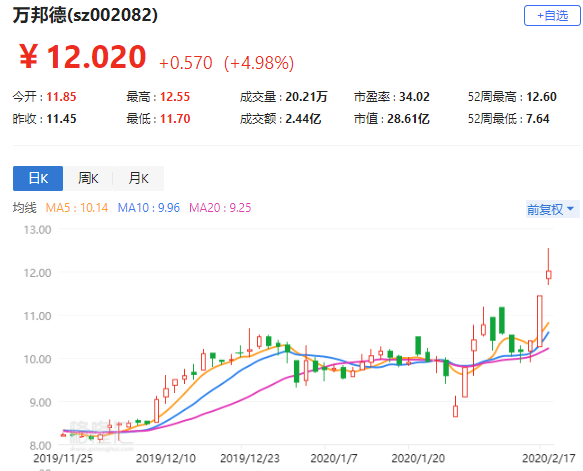Click the MA20 : 9.25 indicator
Viewport: 583px width, 471px height.
point(220,207)
